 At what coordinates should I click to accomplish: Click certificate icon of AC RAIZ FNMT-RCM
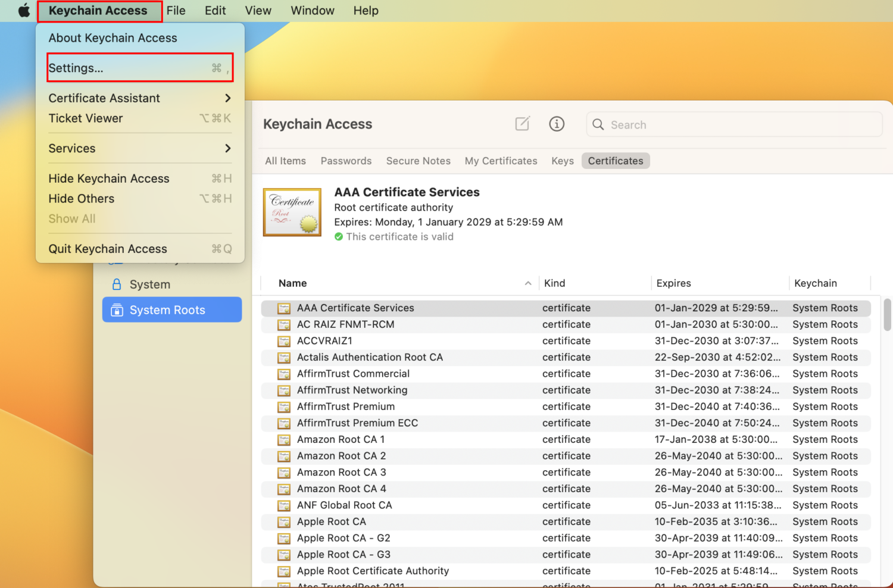284,325
